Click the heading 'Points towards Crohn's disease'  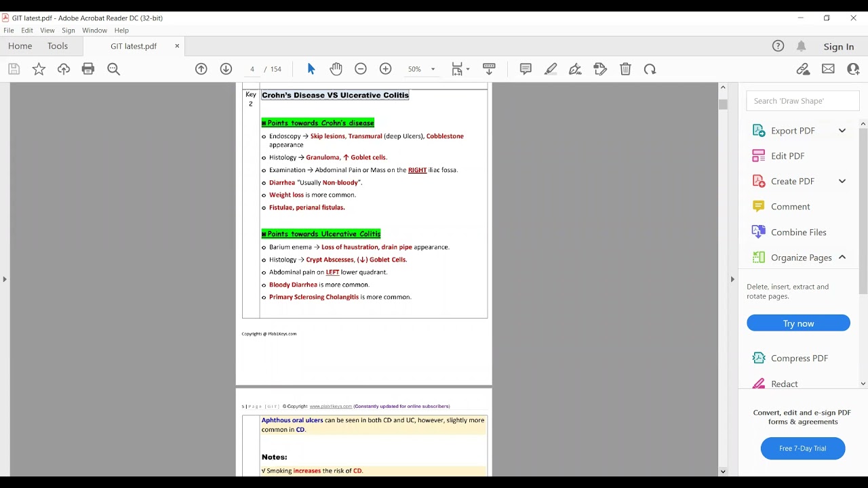318,123
